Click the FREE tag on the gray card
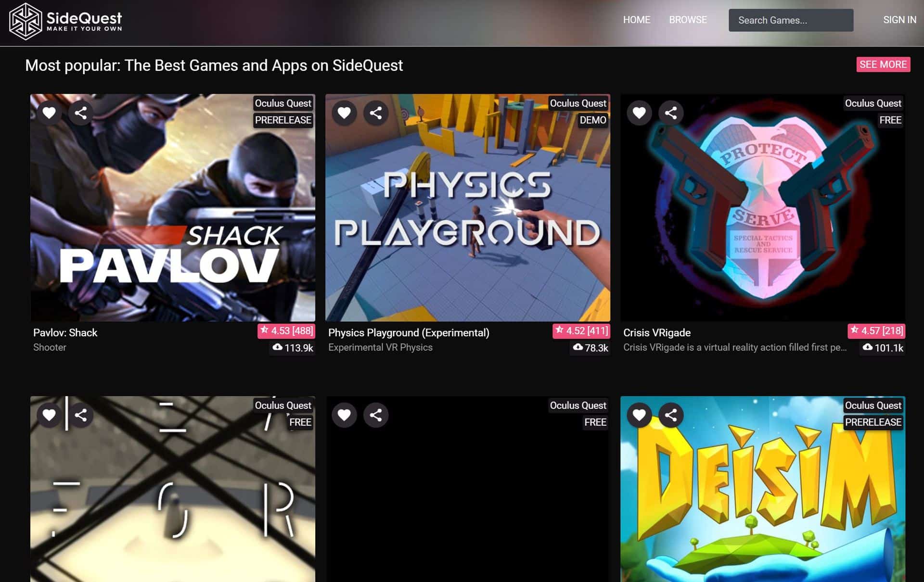Viewport: 924px width, 582px height. 300,422
